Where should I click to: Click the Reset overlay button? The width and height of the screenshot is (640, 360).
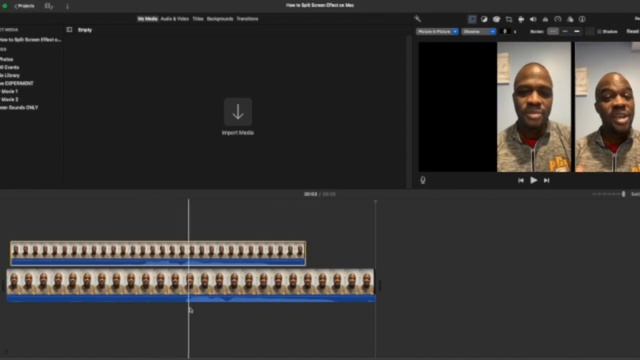coord(633,31)
